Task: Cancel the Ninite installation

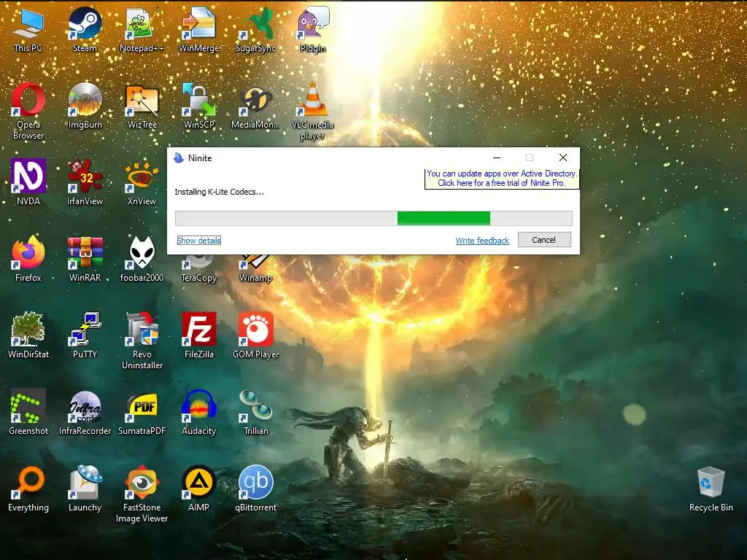Action: 544,239
